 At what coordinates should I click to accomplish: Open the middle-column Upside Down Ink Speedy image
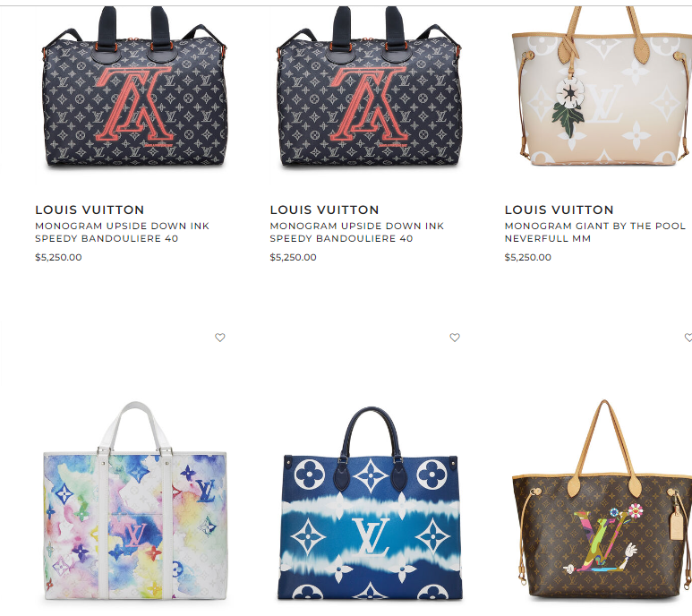pos(370,88)
